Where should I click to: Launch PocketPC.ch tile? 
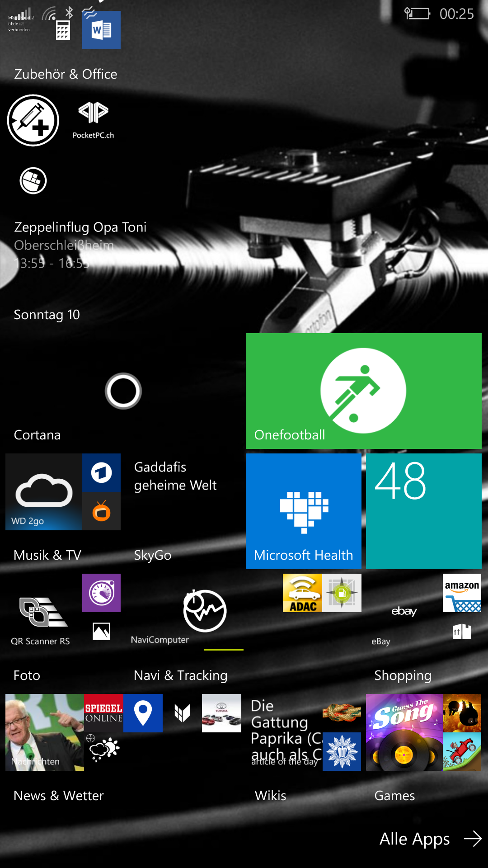pos(94,120)
